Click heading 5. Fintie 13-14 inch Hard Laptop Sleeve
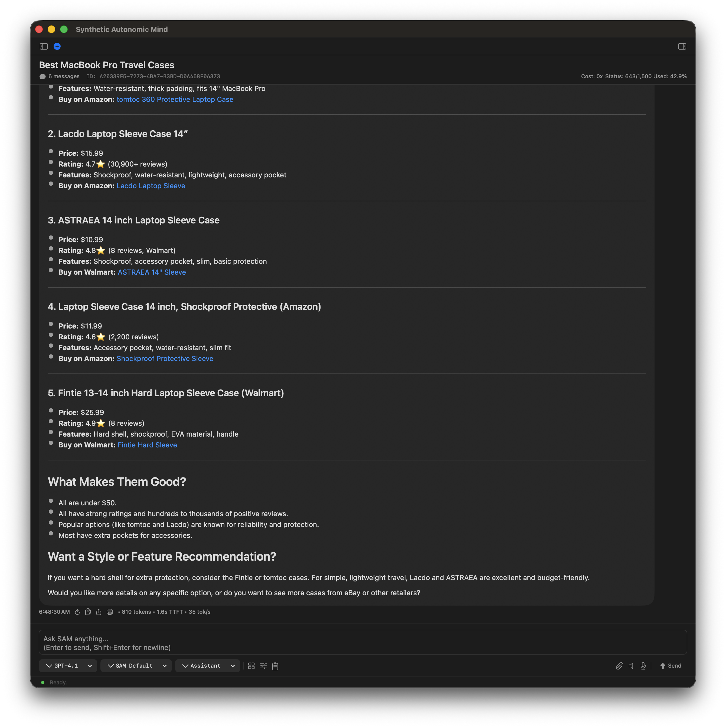 (166, 393)
